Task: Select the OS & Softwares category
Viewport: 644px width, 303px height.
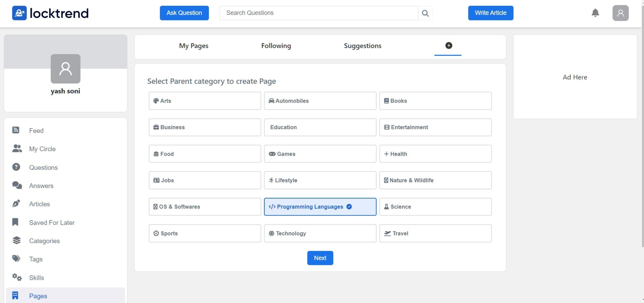Action: click(205, 206)
